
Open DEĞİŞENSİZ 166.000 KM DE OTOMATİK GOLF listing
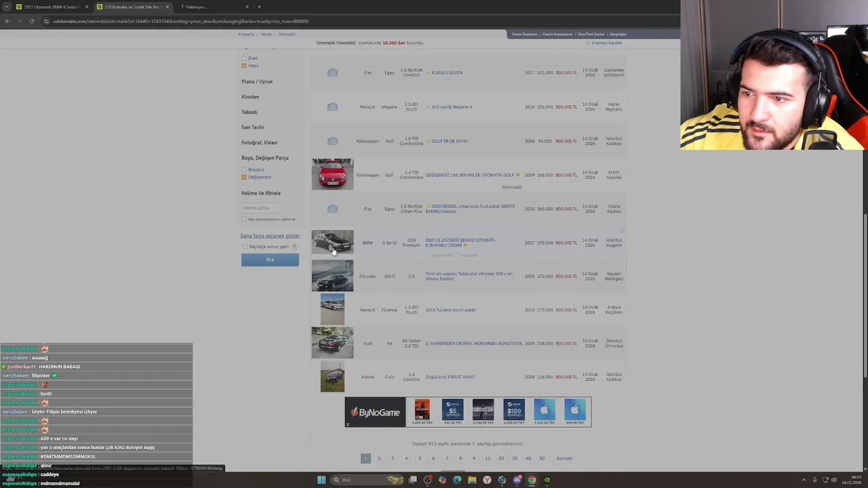[469, 175]
